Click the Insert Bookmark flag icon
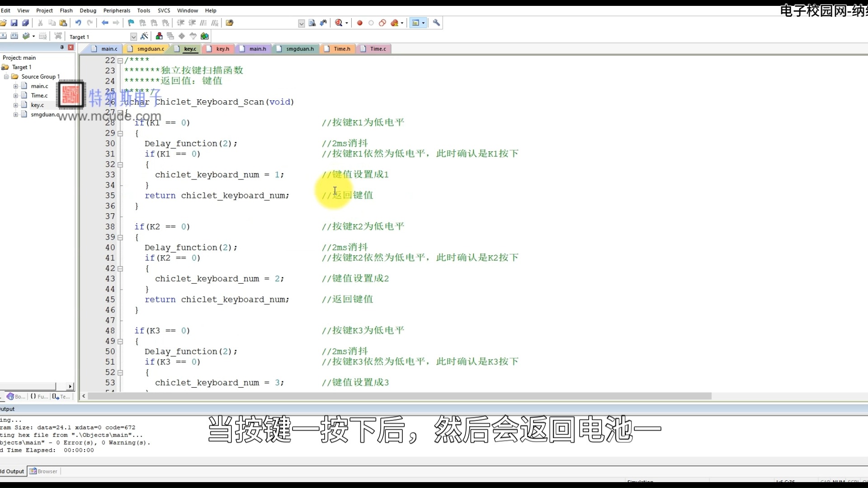868x488 pixels. [131, 23]
